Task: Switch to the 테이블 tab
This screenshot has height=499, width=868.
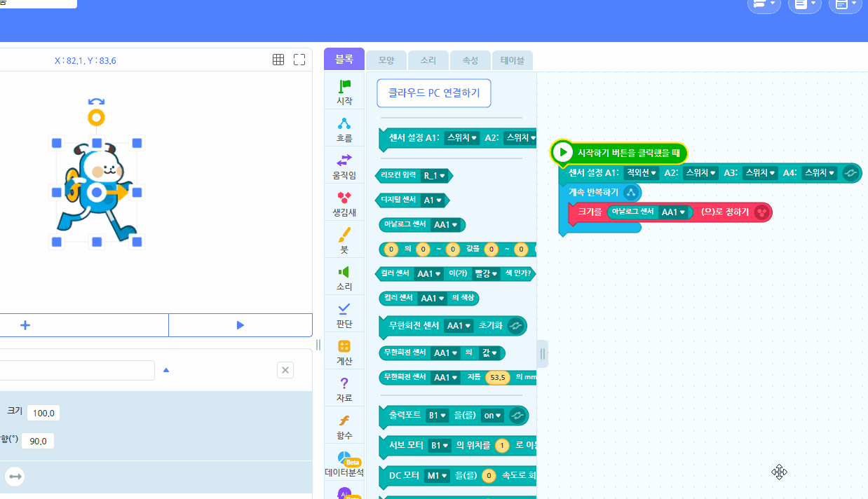Action: [x=513, y=61]
